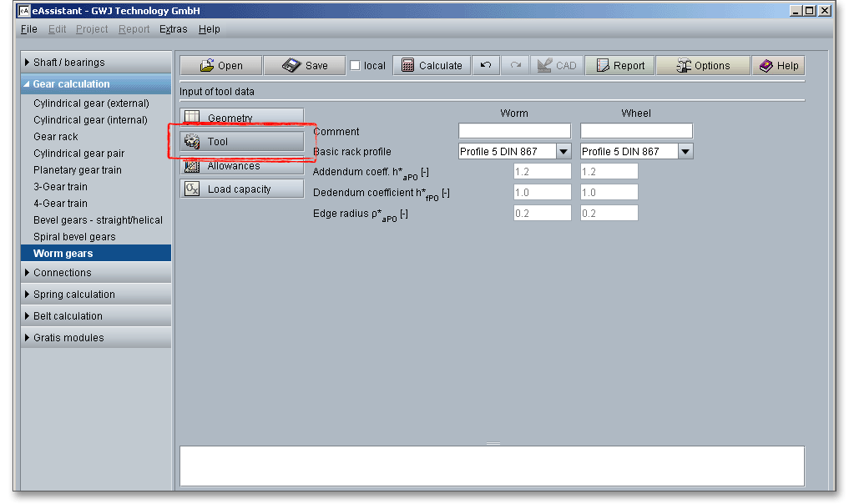Click the Open folder icon button
Viewport: 849px width, 504px height.
[x=220, y=66]
